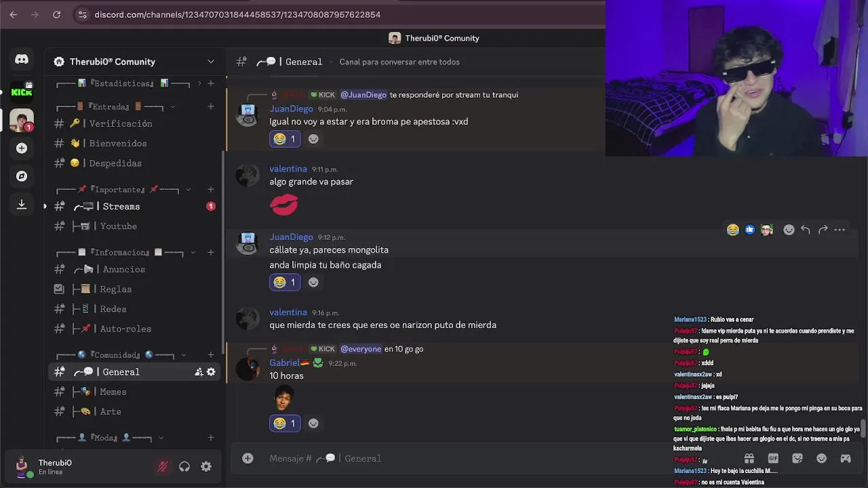Toggle deafen headphones button
This screenshot has width=868, height=488.
click(x=184, y=466)
